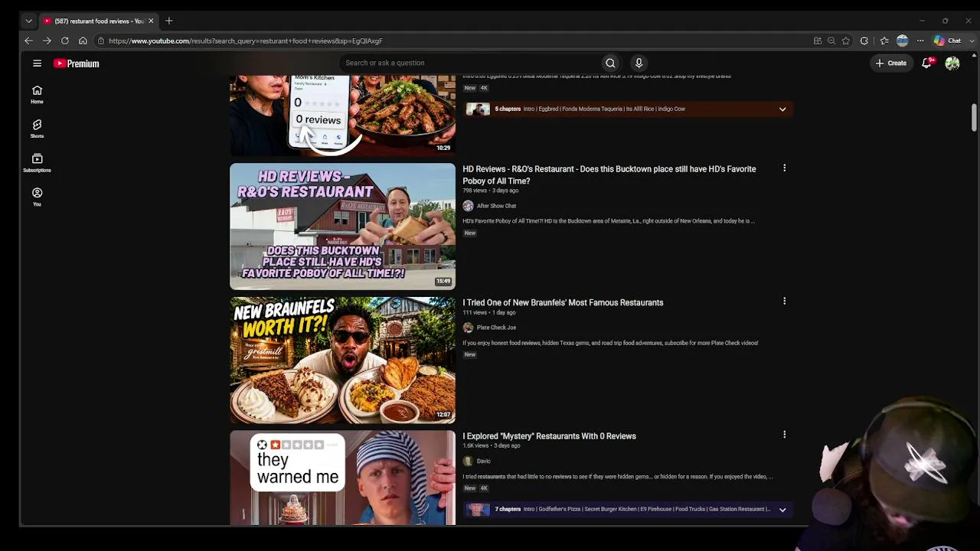
Task: Visit the Plate Check Joe channel
Action: (x=496, y=328)
